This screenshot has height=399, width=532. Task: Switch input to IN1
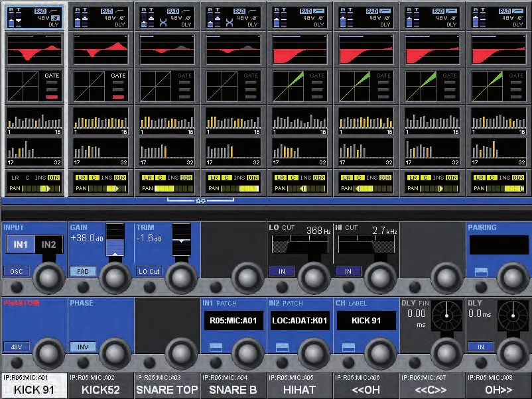click(x=21, y=245)
